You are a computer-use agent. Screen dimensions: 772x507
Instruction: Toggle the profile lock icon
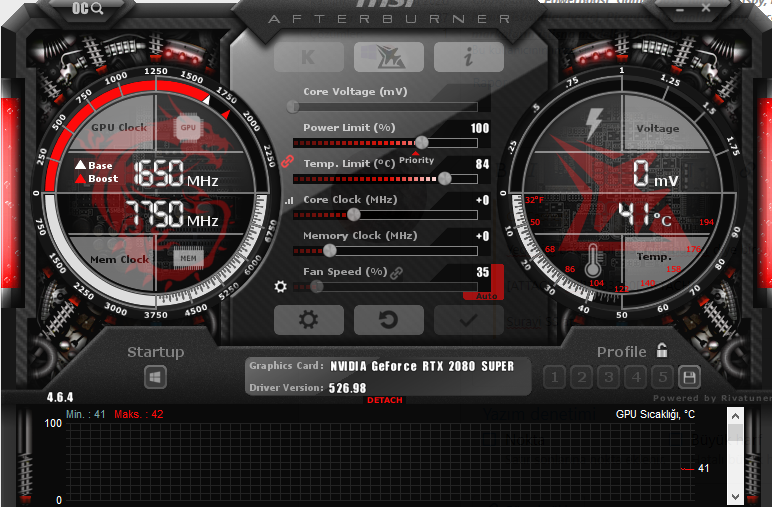click(662, 350)
